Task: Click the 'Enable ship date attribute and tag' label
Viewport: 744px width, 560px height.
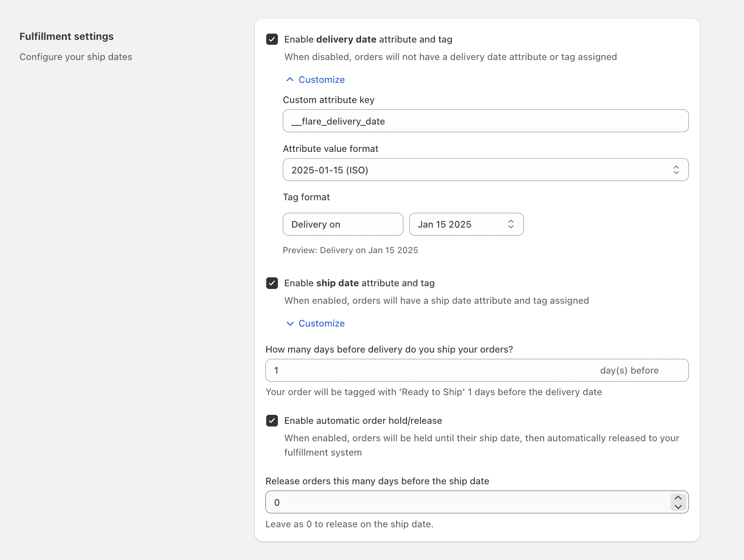Action: coord(359,283)
